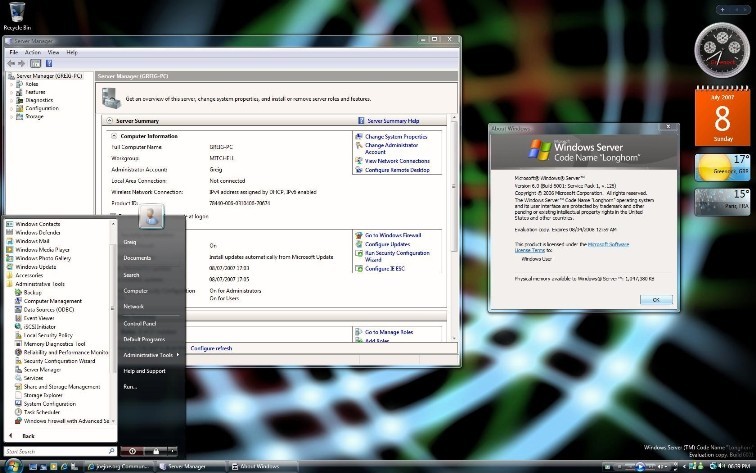The height and width of the screenshot is (473, 756).
Task: Open the Recycle Bin desktop icon
Action: coord(17,16)
